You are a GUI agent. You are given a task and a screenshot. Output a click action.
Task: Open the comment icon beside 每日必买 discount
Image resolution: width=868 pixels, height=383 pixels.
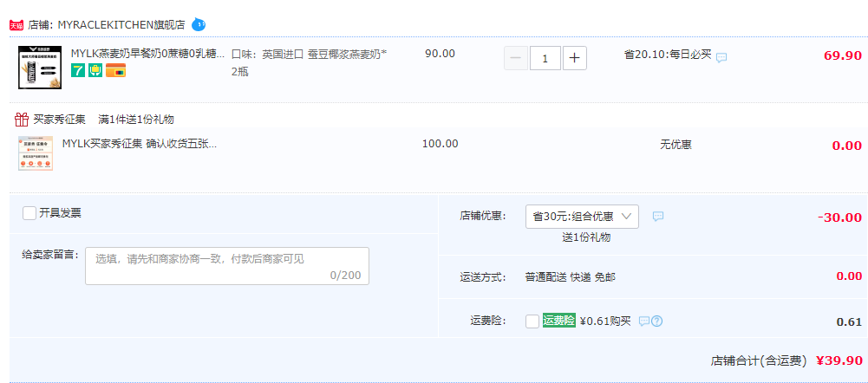click(x=721, y=57)
